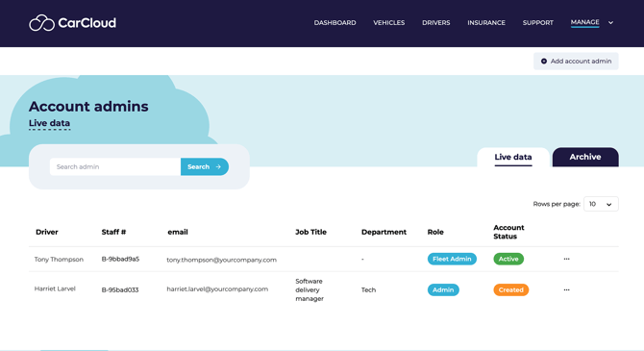Click the Search button
The height and width of the screenshot is (351, 644).
(x=205, y=167)
